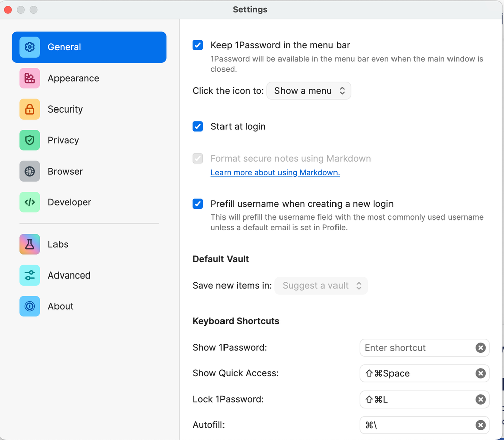The image size is (504, 440).
Task: Expand the Suggest a vault dropdown
Action: (x=321, y=286)
